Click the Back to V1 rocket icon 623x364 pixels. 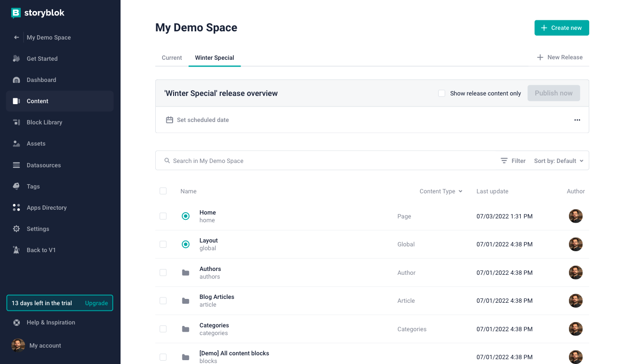click(16, 250)
